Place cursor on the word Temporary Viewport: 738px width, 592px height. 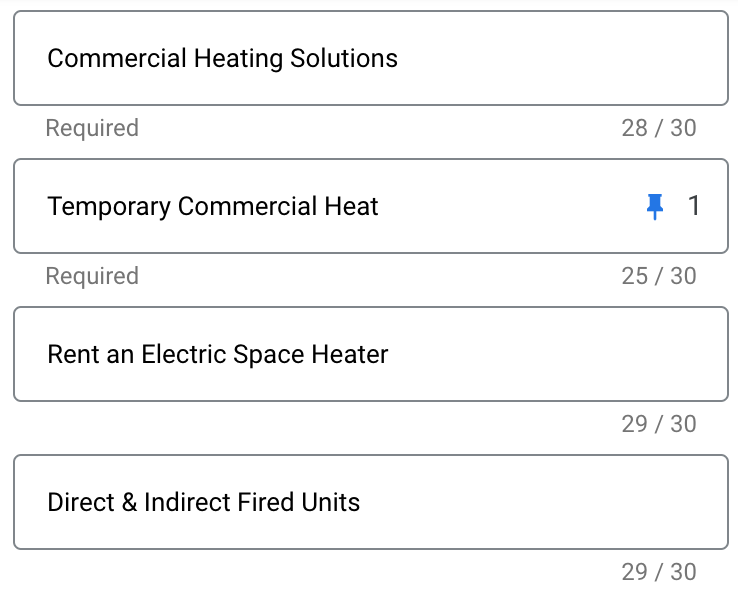tap(109, 207)
